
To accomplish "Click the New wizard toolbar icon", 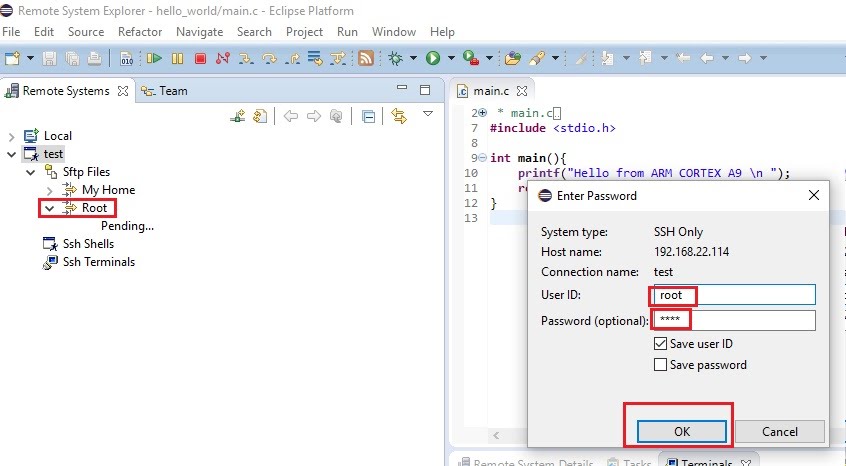I will tap(12, 58).
